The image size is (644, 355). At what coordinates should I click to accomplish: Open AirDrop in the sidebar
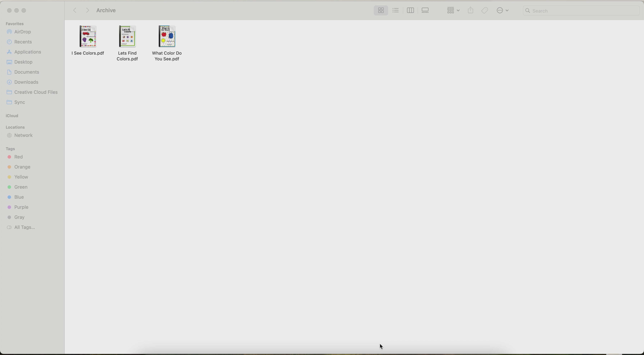[x=22, y=32]
